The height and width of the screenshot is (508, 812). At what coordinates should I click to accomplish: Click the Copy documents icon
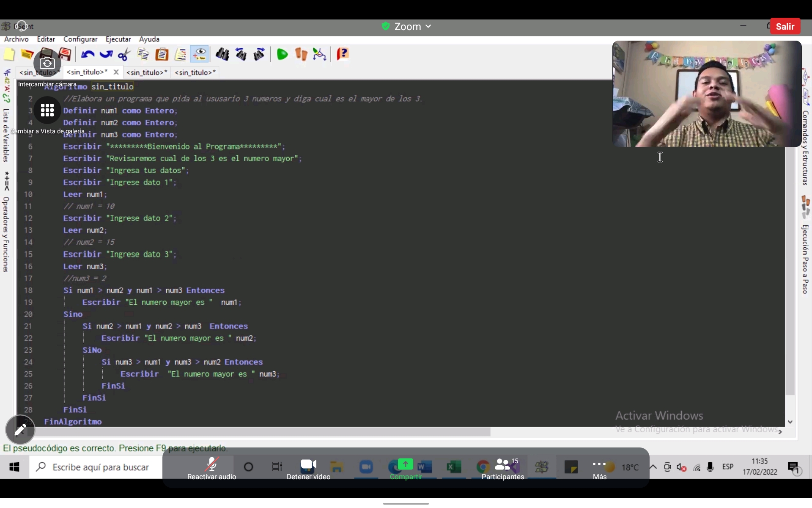pyautogui.click(x=143, y=55)
